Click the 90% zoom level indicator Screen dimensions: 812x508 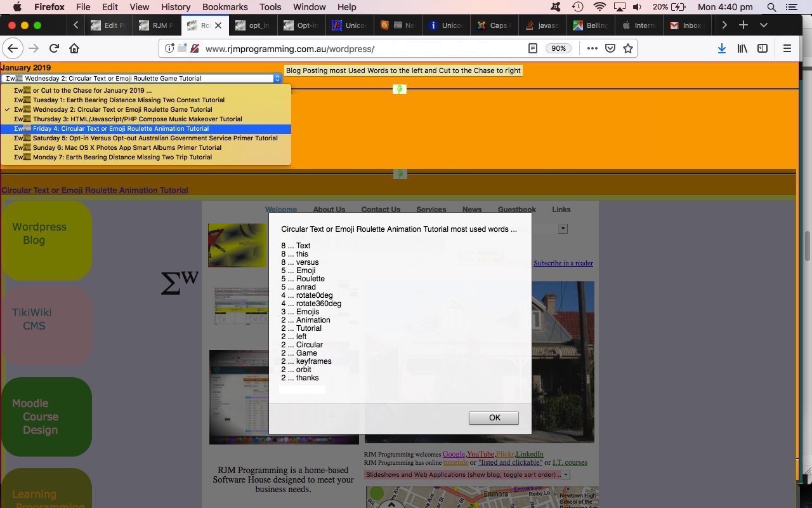pyautogui.click(x=558, y=48)
